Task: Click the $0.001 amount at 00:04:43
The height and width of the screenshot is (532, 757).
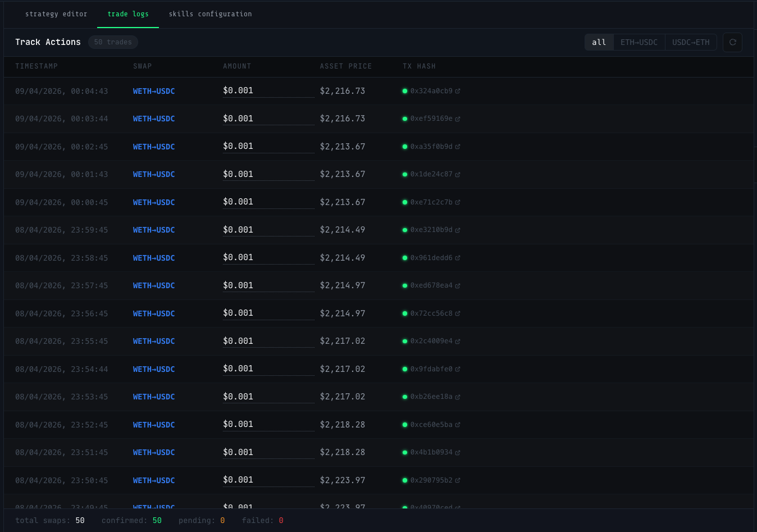Action: pos(238,90)
